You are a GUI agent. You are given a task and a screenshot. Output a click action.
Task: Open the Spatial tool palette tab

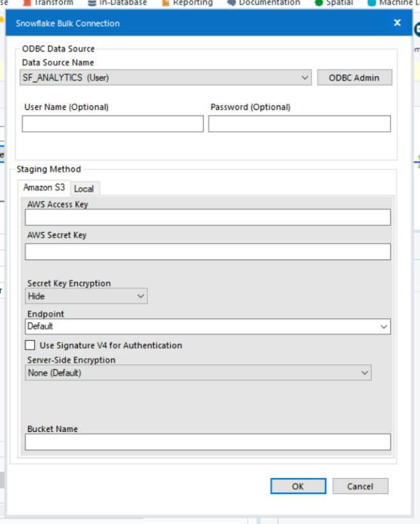click(334, 3)
